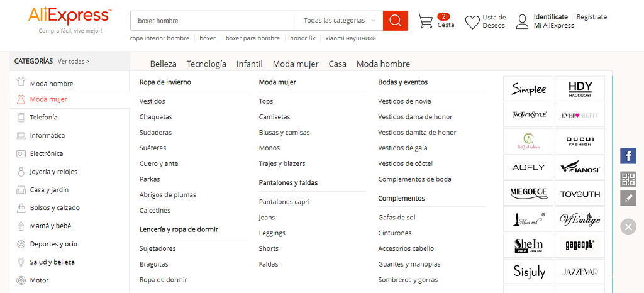The width and height of the screenshot is (644, 293).
Task: Click the pencil feedback side icon
Action: pyautogui.click(x=628, y=198)
